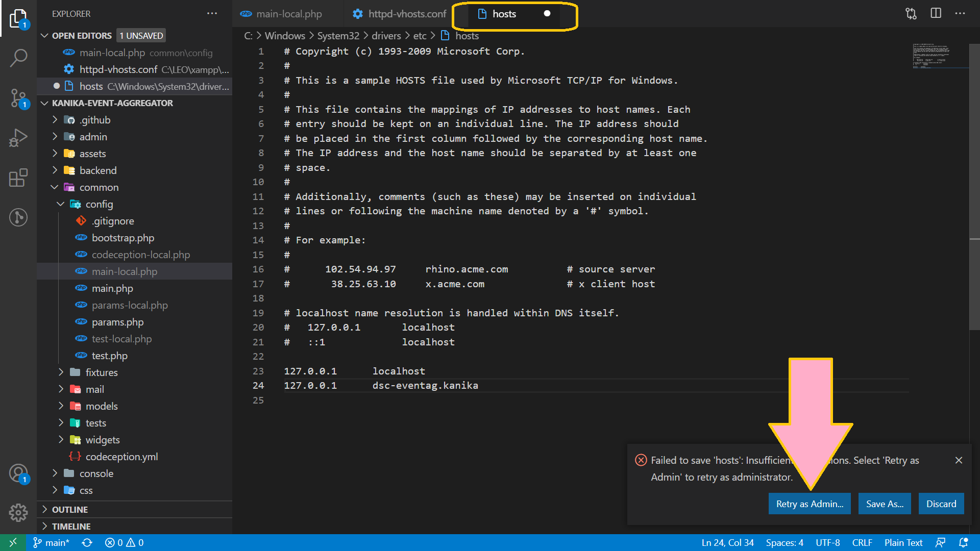Click Windows in the breadcrumb path
Image resolution: width=980 pixels, height=551 pixels.
(285, 36)
